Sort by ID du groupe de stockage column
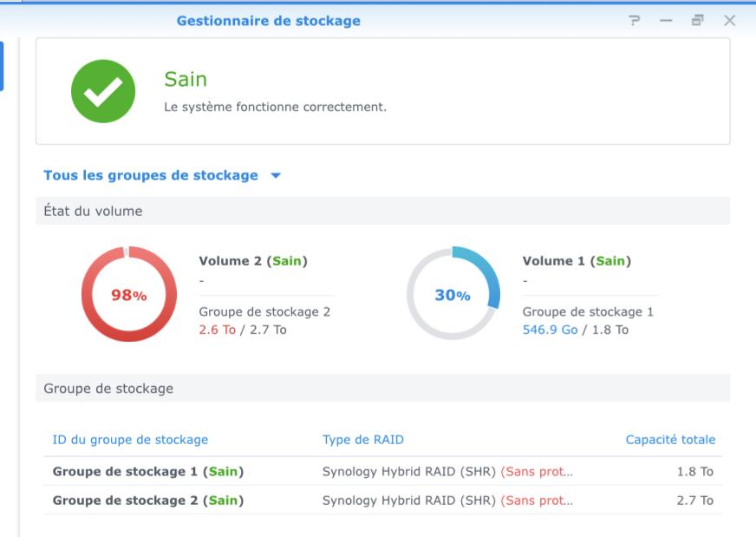 point(130,440)
